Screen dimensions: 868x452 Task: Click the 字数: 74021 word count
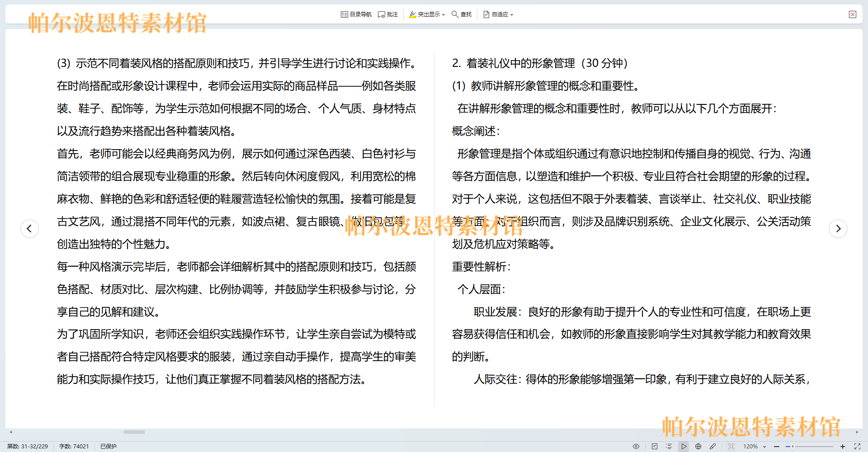tap(74, 446)
